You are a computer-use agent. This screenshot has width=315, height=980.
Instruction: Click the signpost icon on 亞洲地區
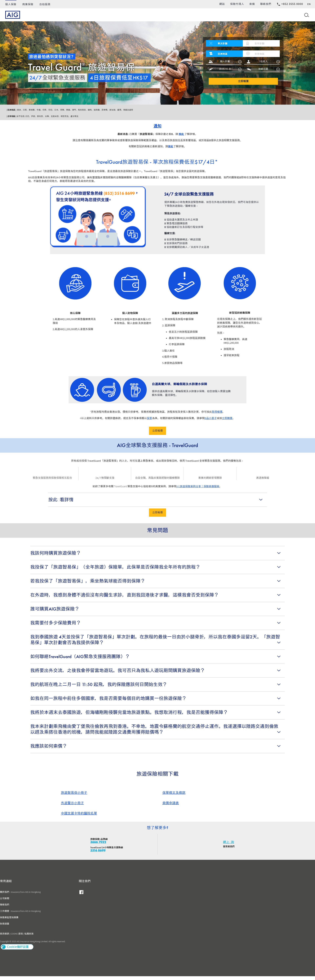tap(211, 54)
